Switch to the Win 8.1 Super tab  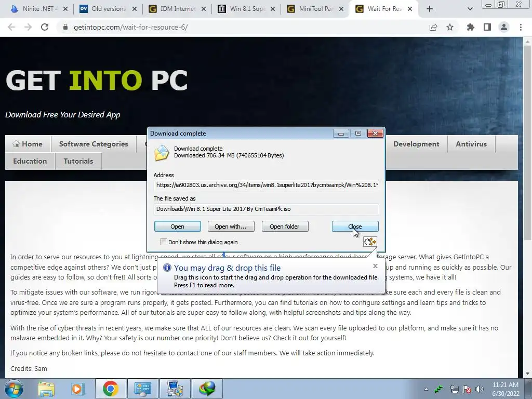246,9
